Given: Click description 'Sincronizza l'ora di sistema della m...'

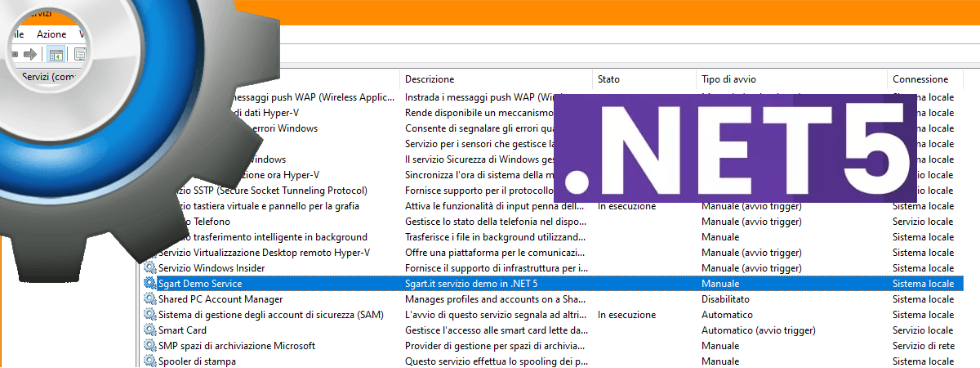Looking at the screenshot, I should [480, 175].
